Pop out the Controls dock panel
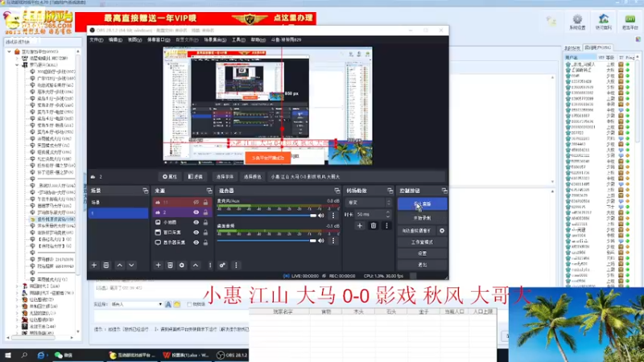Viewport: 644px width, 362px height. [444, 191]
